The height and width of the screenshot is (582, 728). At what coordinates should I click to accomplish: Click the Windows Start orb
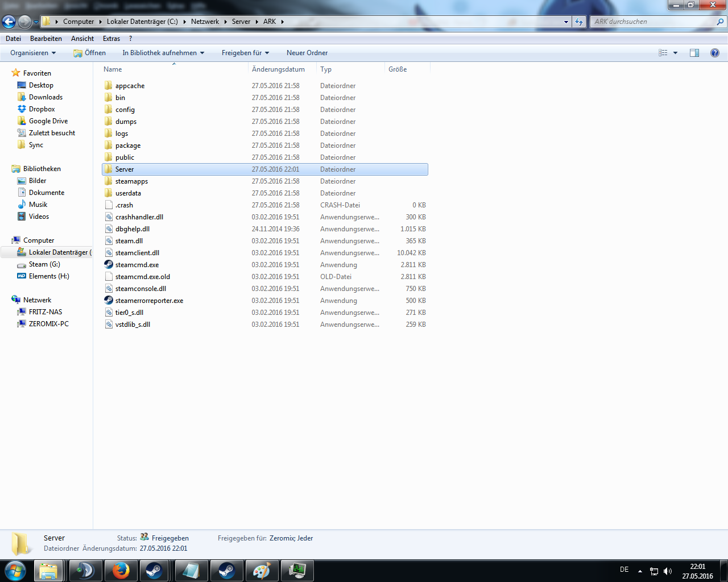15,571
